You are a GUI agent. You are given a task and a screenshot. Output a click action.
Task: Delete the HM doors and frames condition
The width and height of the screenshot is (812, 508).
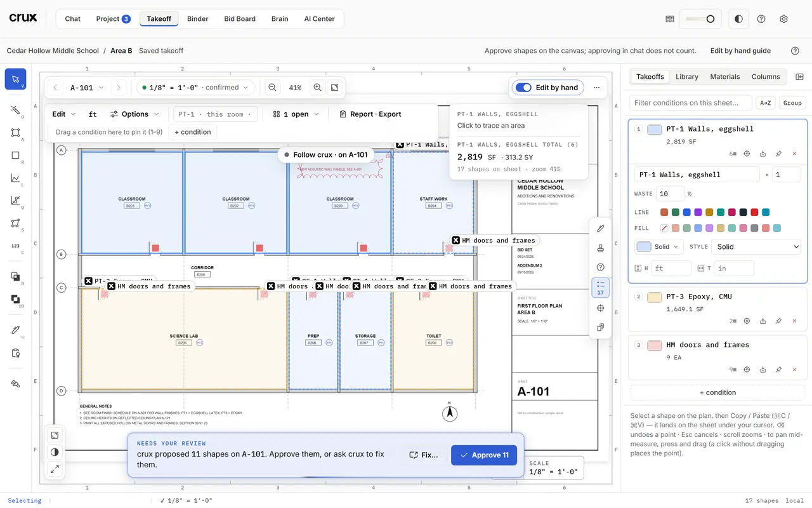(794, 370)
